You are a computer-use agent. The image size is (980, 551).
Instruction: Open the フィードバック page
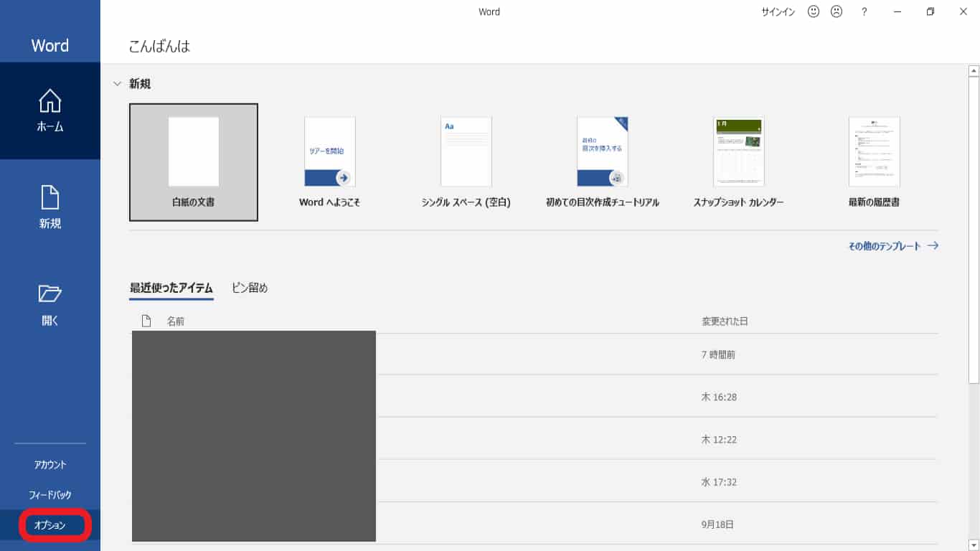[50, 494]
